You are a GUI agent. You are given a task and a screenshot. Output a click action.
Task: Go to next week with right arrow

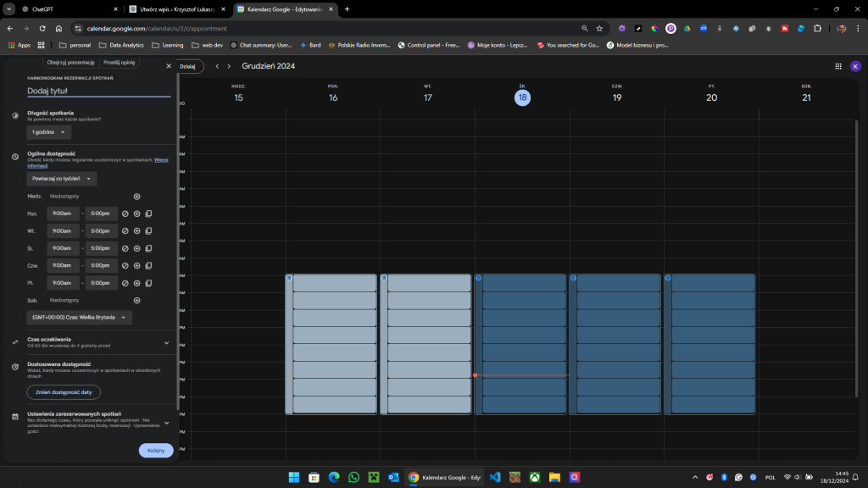[x=229, y=66]
